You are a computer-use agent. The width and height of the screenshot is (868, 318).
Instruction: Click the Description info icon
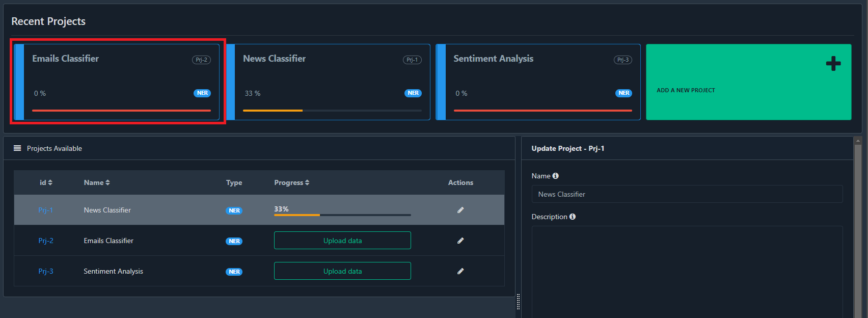pos(573,217)
